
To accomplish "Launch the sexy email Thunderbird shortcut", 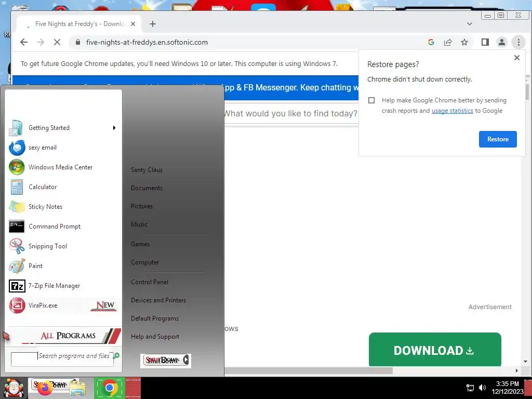I will (63, 148).
